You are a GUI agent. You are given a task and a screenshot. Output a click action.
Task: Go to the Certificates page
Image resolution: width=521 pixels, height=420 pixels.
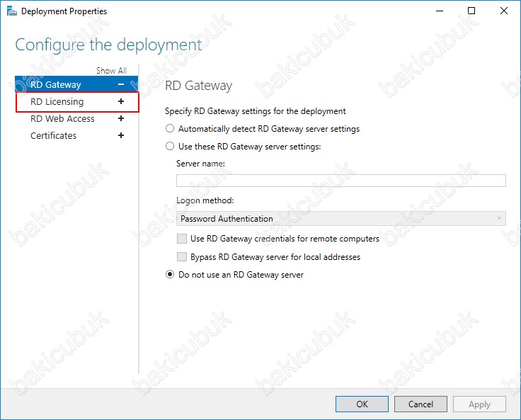click(54, 136)
